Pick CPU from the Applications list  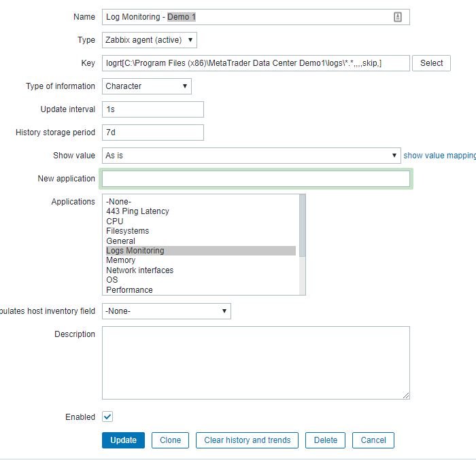pyautogui.click(x=115, y=222)
